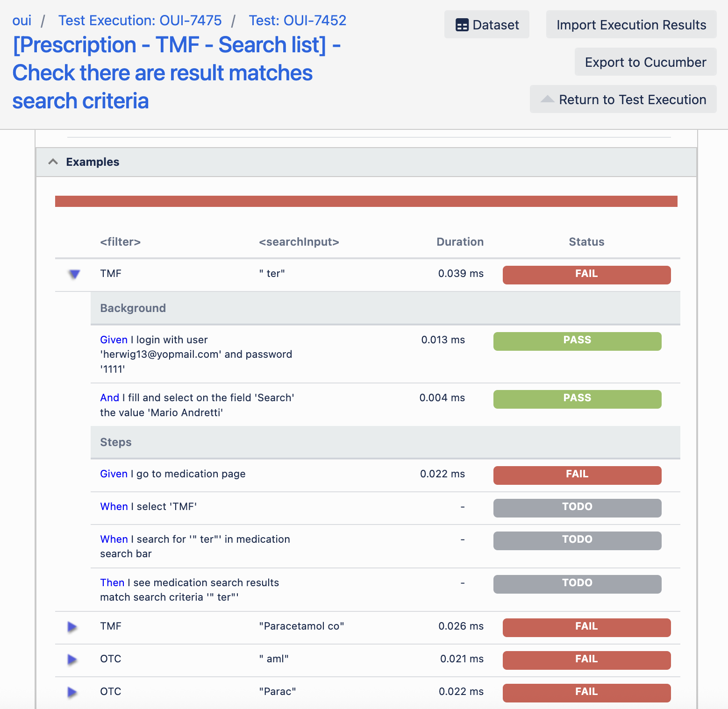
Task: Click the Duration column header
Action: (x=459, y=242)
